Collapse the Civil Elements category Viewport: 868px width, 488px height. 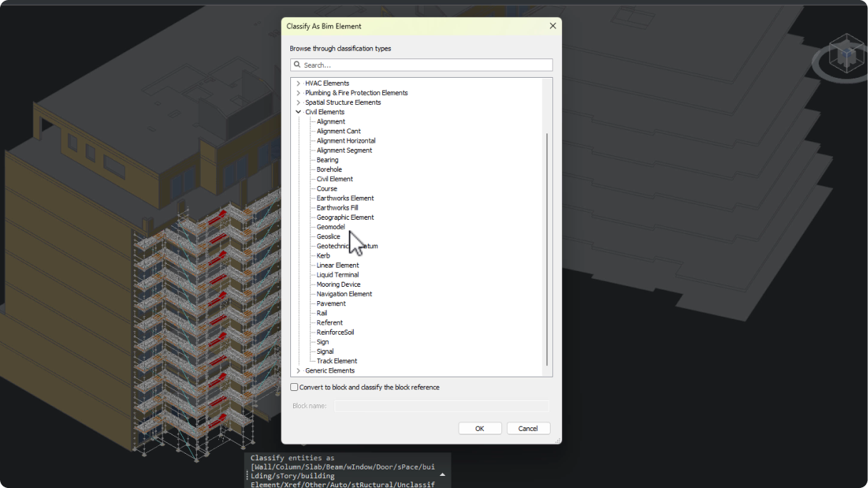(x=298, y=111)
